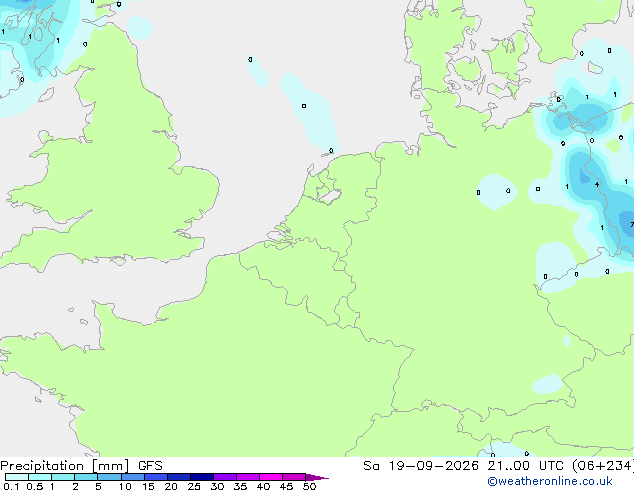The width and height of the screenshot is (634, 490).
Task: Click the 10 mm legend swatch
Action: click(132, 477)
